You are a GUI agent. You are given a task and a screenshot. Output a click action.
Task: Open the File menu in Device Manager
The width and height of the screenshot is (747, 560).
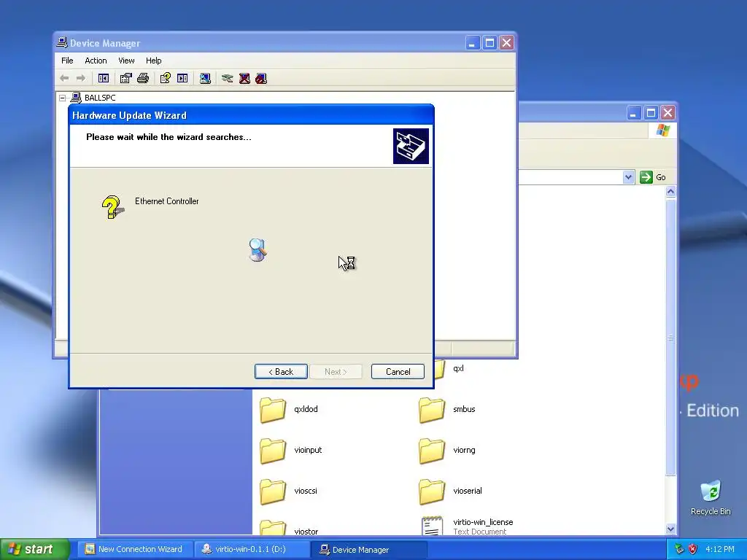pyautogui.click(x=67, y=61)
